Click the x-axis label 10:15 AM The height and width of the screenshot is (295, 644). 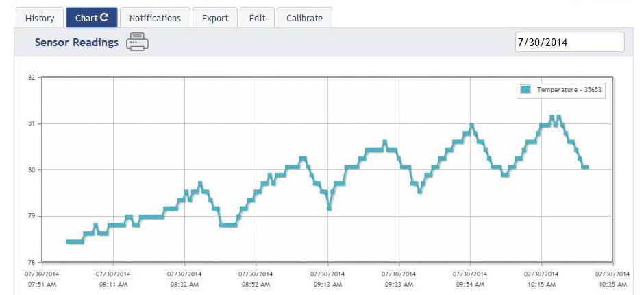point(541,284)
